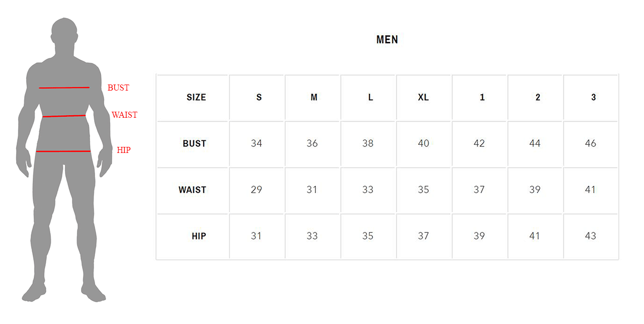This screenshot has width=644, height=324.
Task: Click the red WAIST label beside the figure
Action: 124,115
